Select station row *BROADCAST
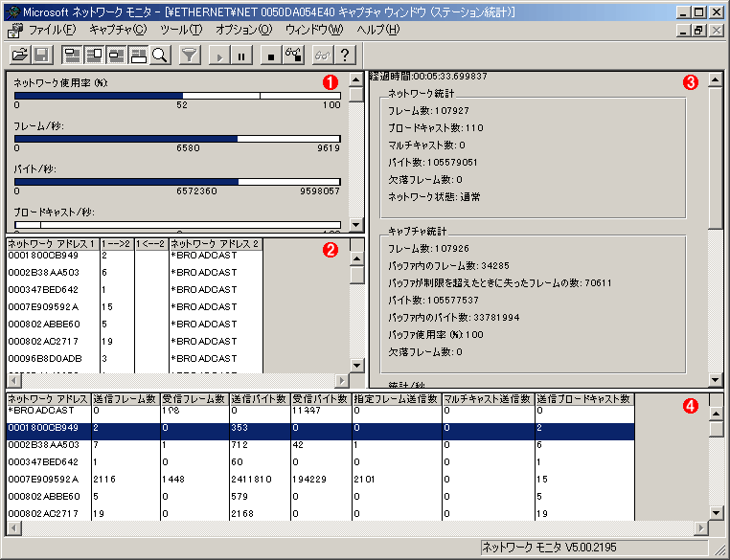Viewport: 730px width, 560px height. pos(320,411)
